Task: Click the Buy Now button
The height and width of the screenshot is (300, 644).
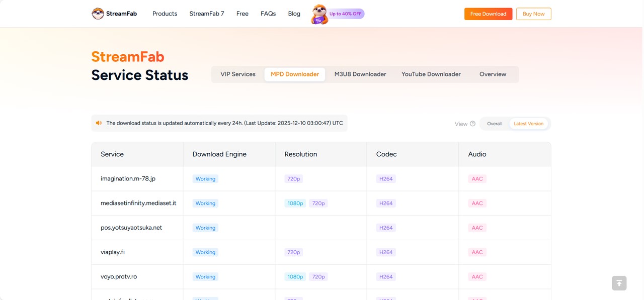Action: [x=533, y=14]
